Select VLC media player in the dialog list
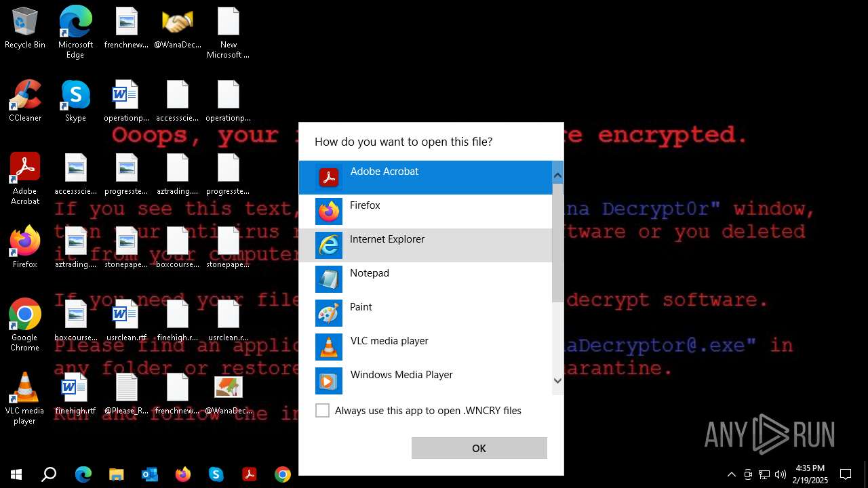 click(x=425, y=347)
